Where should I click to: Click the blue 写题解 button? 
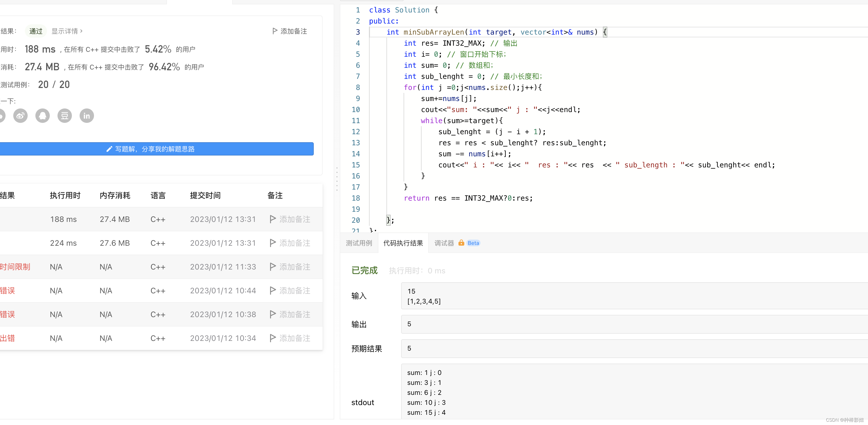pos(155,149)
